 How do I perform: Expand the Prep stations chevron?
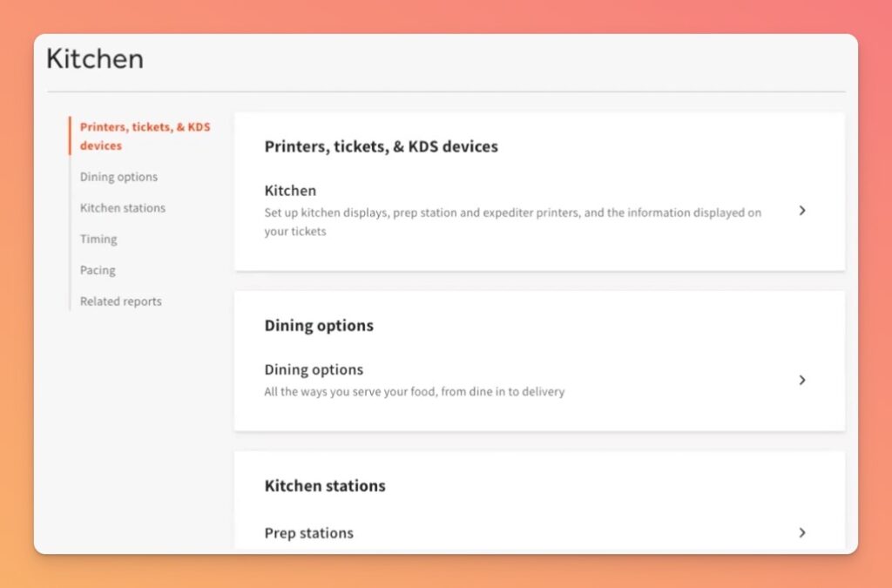[802, 533]
